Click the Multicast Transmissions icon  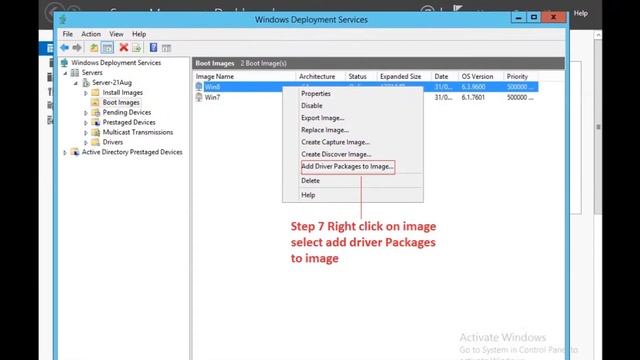click(x=96, y=132)
